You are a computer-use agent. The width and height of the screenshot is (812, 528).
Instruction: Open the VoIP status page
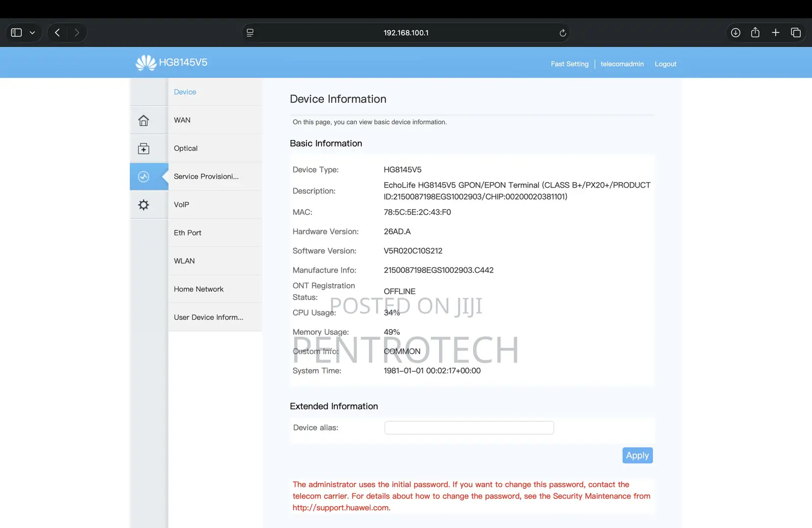pos(215,204)
